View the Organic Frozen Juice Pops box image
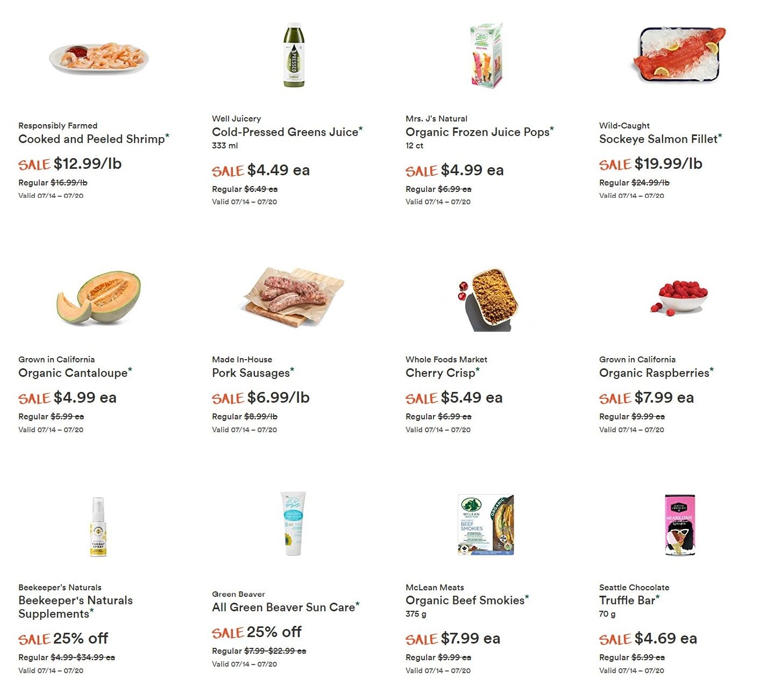Viewport: 767px width, 700px height. tap(486, 55)
